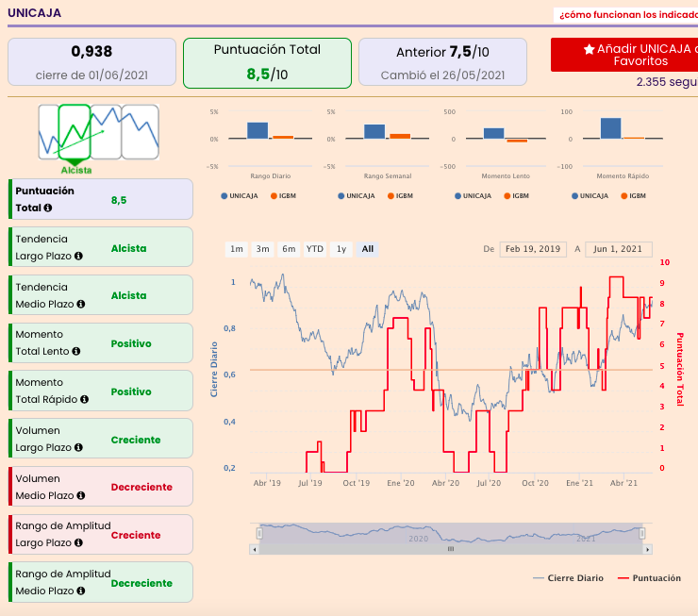Add UNICAJA to Favoritos
The height and width of the screenshot is (616, 698).
pyautogui.click(x=624, y=55)
